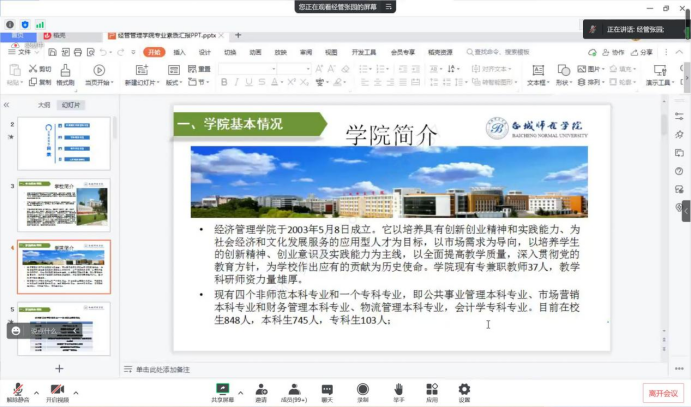Click the Format Painter (格式刷) icon
The width and height of the screenshot is (691, 407).
[65, 70]
